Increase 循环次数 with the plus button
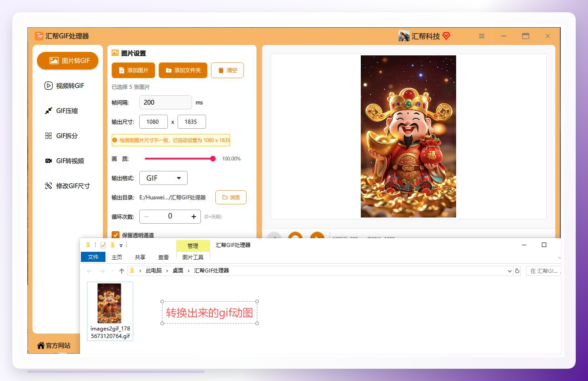Screen dimensions: 588x381 (193, 217)
